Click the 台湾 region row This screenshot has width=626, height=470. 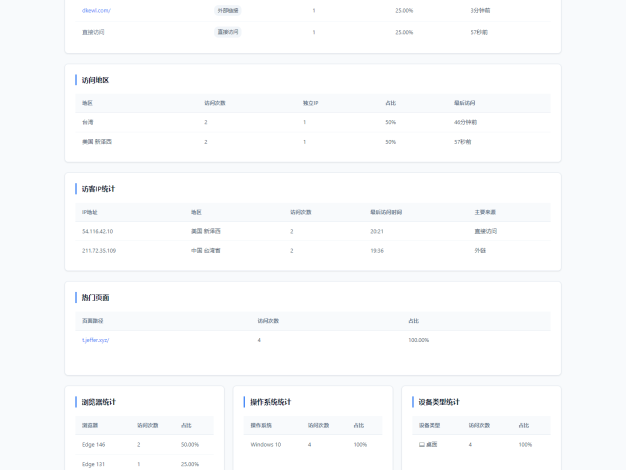(x=313, y=122)
